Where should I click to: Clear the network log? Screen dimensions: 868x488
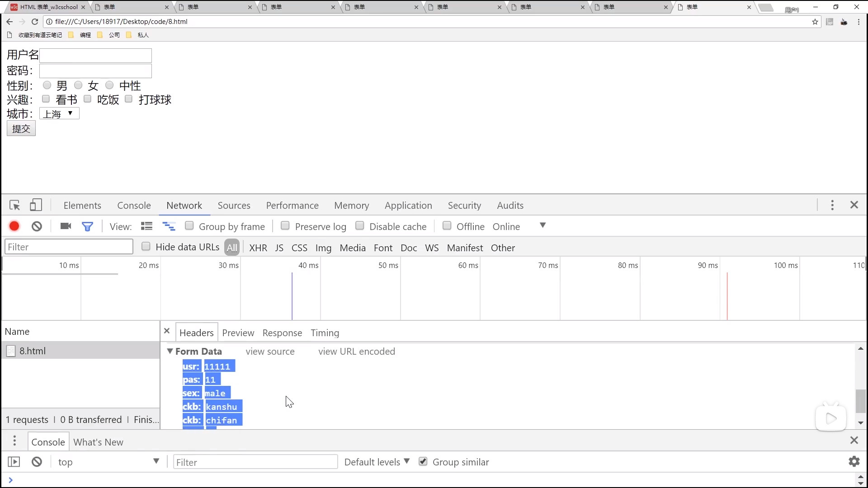37,226
